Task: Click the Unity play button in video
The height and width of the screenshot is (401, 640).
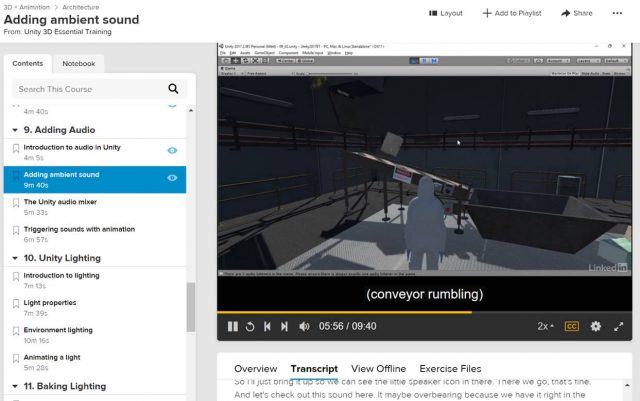Action: point(414,61)
